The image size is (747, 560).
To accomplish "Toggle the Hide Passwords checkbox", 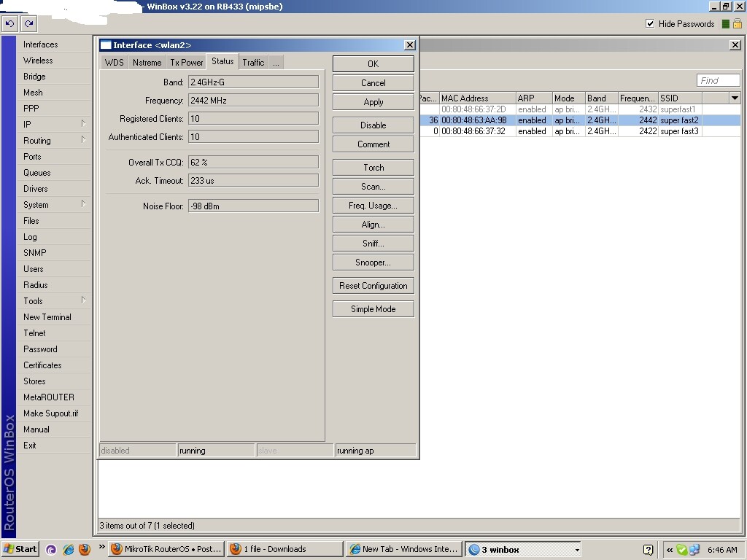I will click(650, 23).
